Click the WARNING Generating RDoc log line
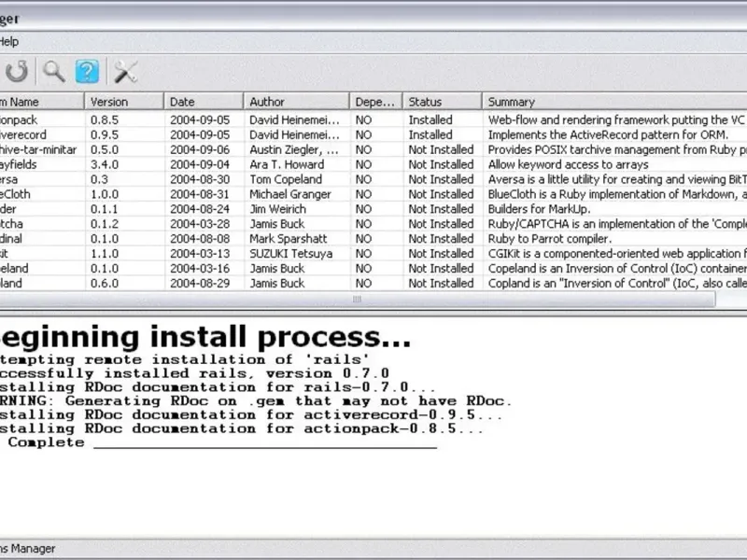 coord(256,401)
